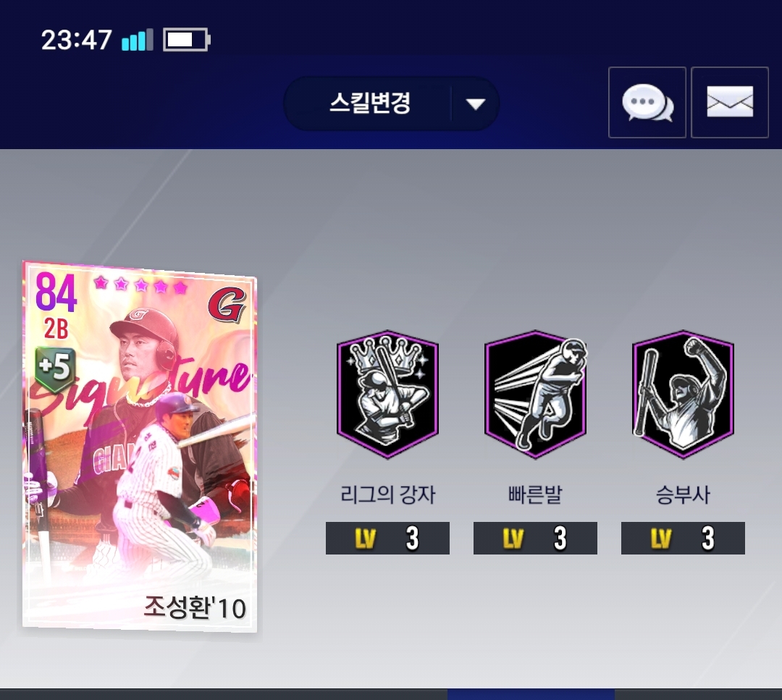
Task: Select the 리그의 강자 skill badge
Action: tap(387, 394)
